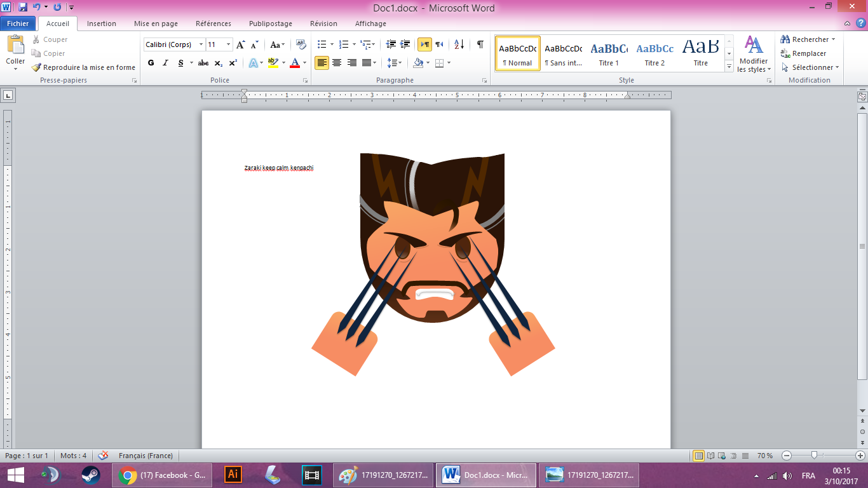Open the Fichier tab
The height and width of the screenshot is (488, 868).
tap(18, 24)
